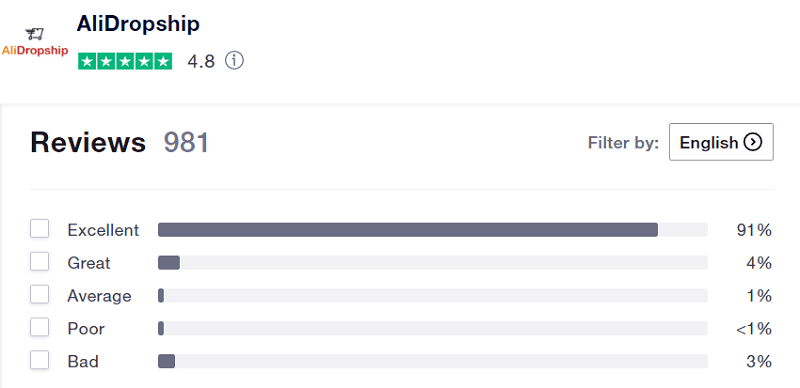Screen dimensions: 800x388
Task: Click the AliDropship logo image
Action: point(35,42)
